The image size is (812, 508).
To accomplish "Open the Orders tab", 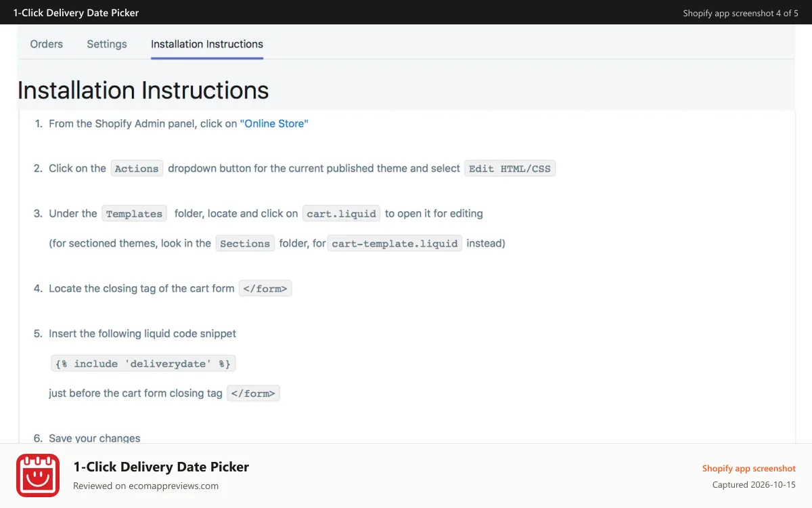I will (47, 44).
